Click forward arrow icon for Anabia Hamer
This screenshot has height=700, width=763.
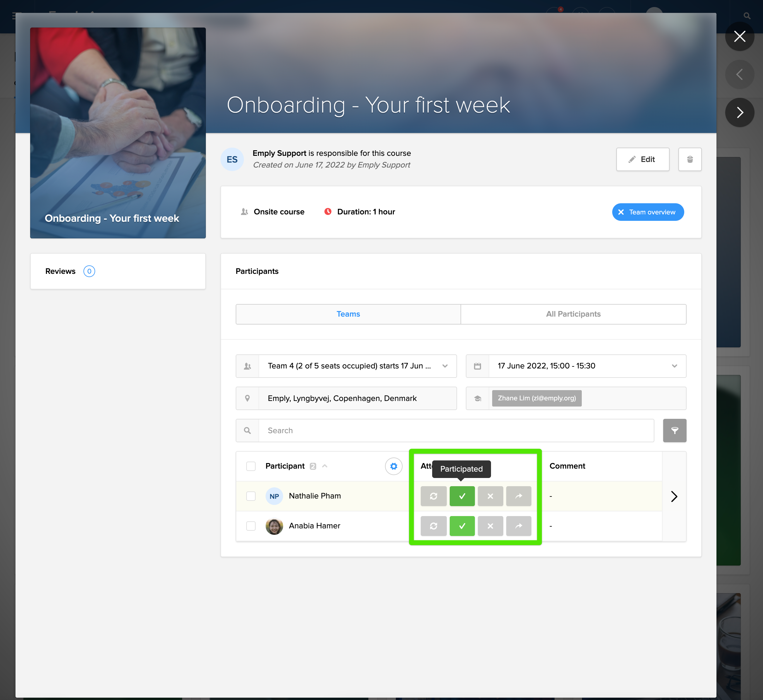coord(519,526)
